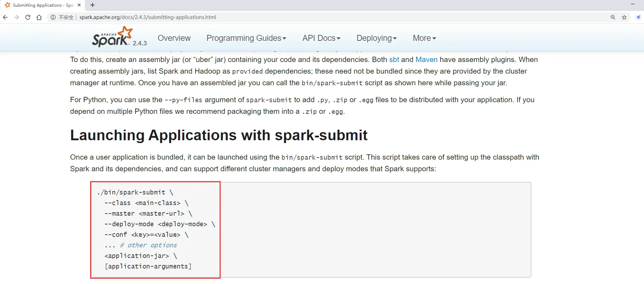Close the Submitting Applications tab
This screenshot has height=284, width=644.
(x=79, y=5)
